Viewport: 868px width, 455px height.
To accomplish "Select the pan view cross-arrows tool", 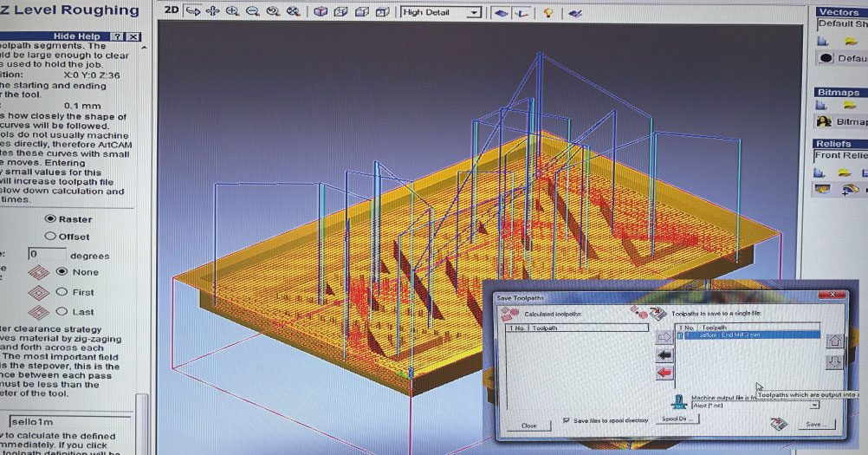I will click(212, 11).
